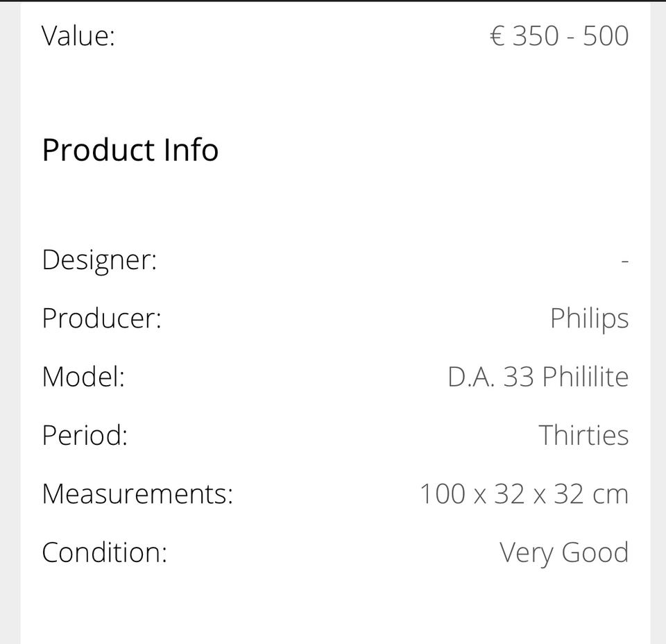Select the D.A. 33 Phililite model text

tap(538, 377)
